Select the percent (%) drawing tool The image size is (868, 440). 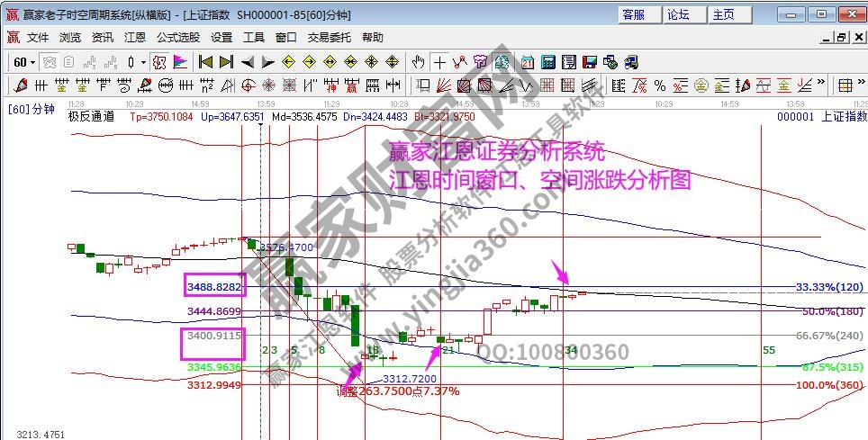660,85
